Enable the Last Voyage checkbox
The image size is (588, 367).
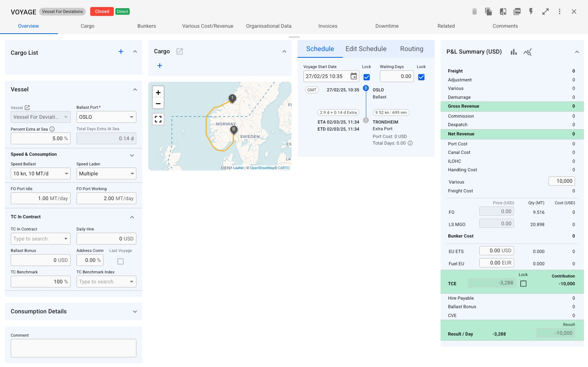click(120, 262)
